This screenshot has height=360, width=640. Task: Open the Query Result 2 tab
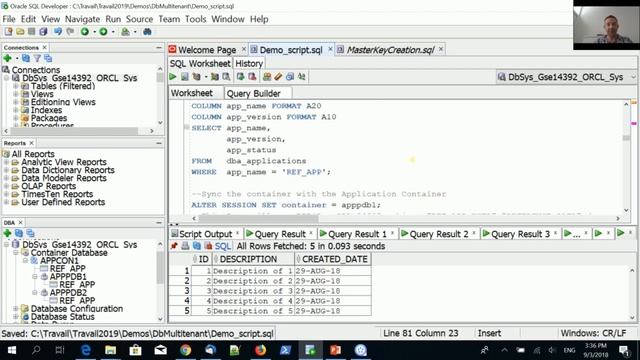tap(439, 234)
